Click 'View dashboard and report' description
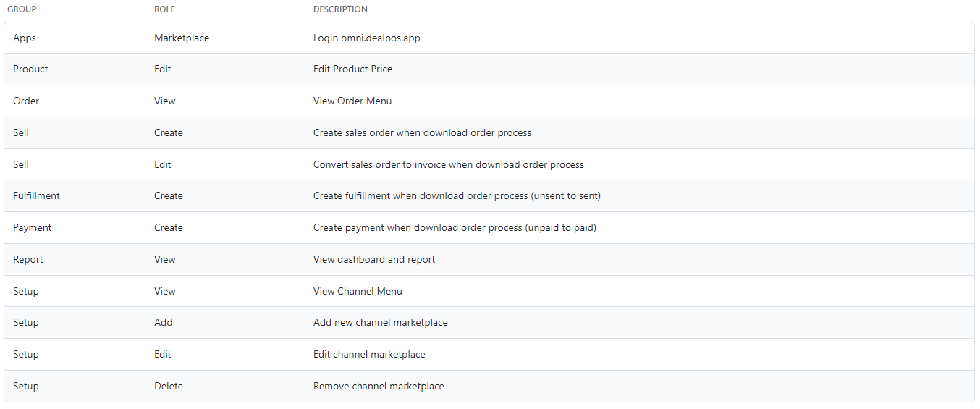The height and width of the screenshot is (409, 980). (374, 259)
